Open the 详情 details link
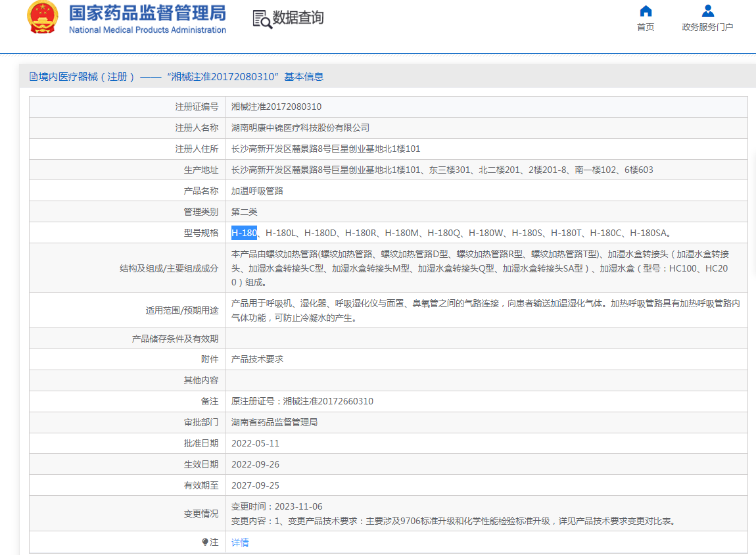Viewport: 756px width, 555px height. point(240,543)
